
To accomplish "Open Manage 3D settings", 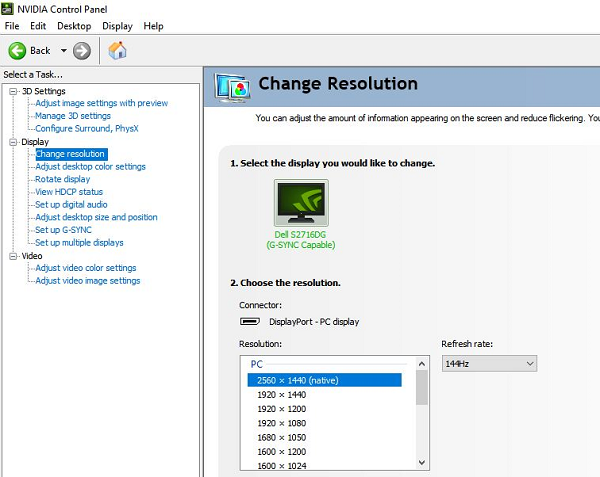I will click(x=73, y=116).
